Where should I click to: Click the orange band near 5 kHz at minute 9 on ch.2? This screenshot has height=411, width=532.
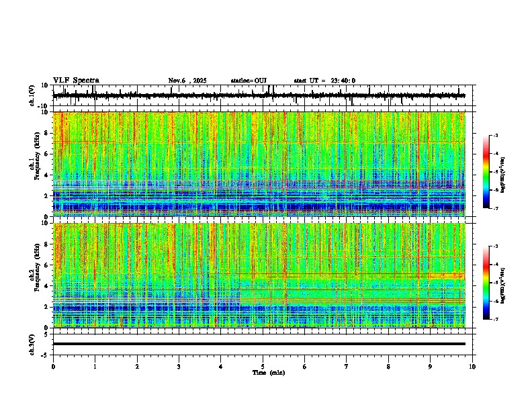click(x=446, y=276)
